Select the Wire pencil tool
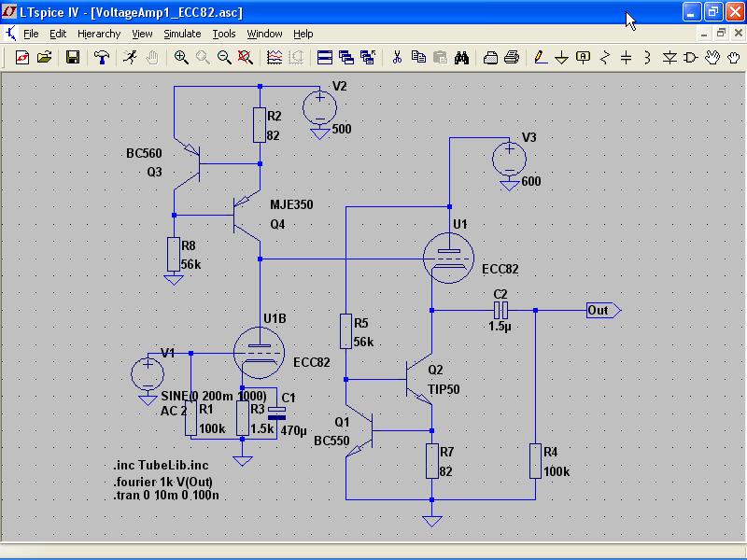747x560 pixels. point(541,58)
